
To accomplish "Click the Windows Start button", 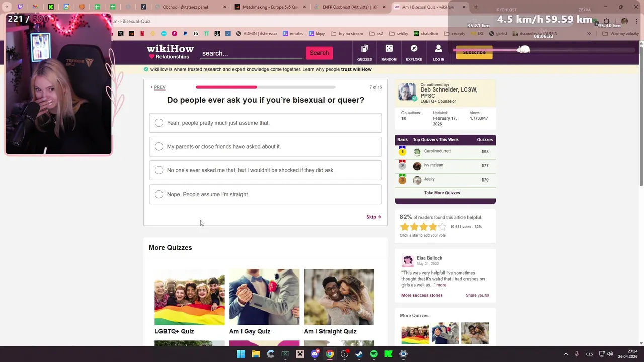I will pos(241,354).
